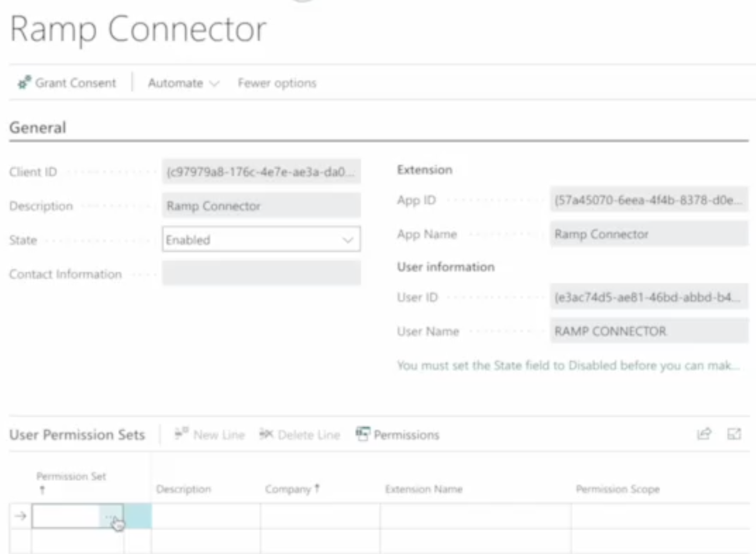Click the Description field value Ramp Connector

click(x=261, y=206)
